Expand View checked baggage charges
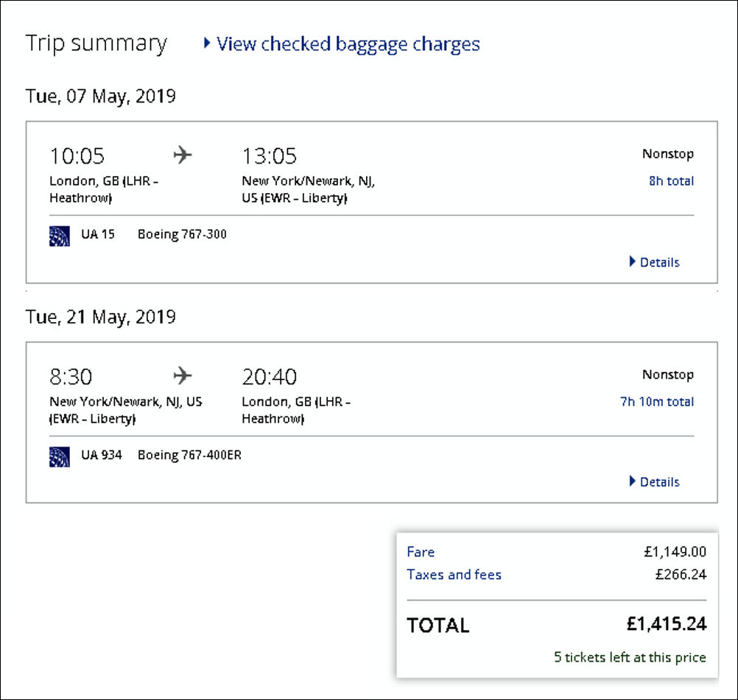The image size is (738, 700). coord(341,44)
